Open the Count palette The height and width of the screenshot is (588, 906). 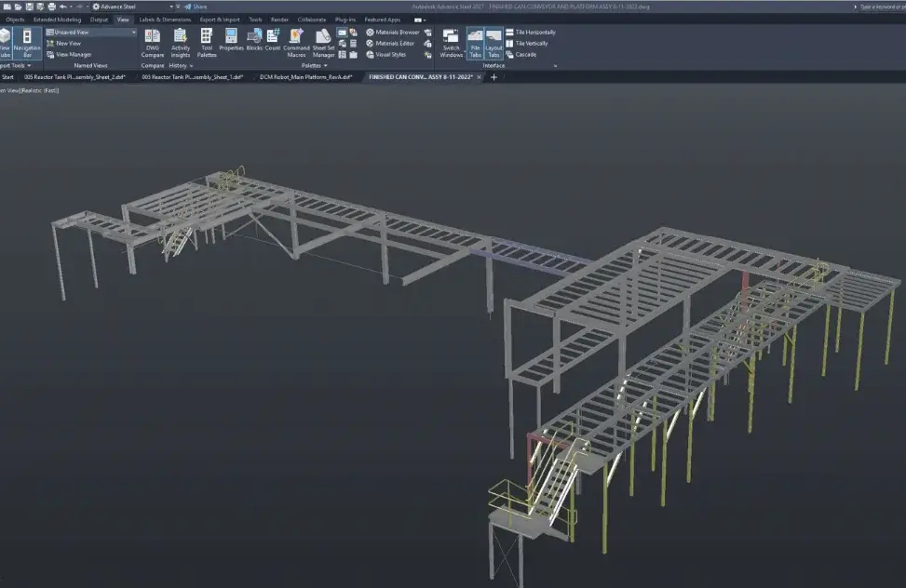point(273,40)
